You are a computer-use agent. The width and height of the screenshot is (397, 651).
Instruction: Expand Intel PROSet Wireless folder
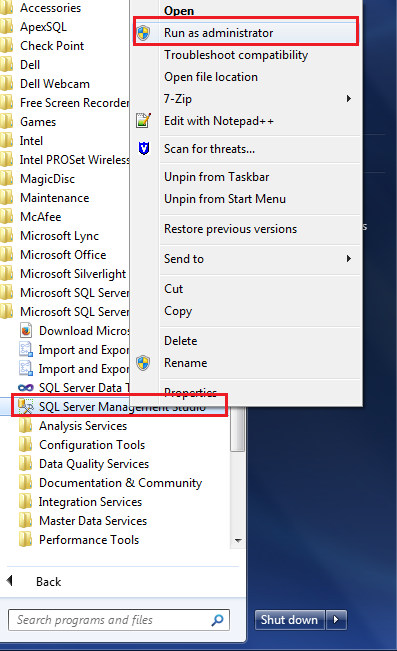[74, 160]
